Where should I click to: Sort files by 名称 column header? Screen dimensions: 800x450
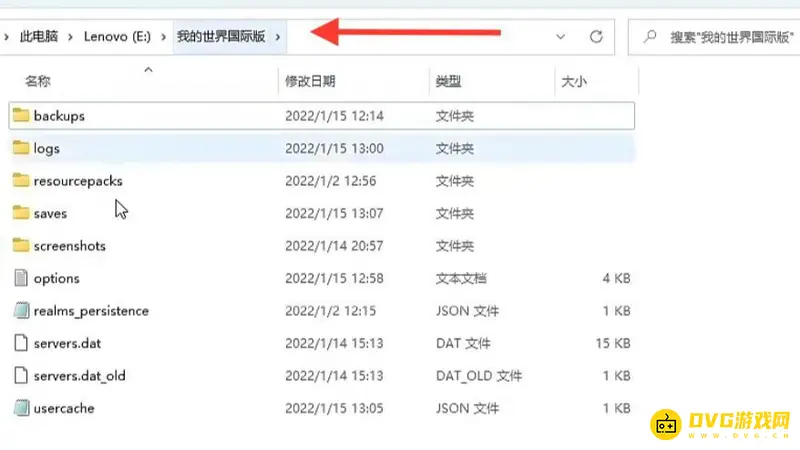tap(38, 81)
